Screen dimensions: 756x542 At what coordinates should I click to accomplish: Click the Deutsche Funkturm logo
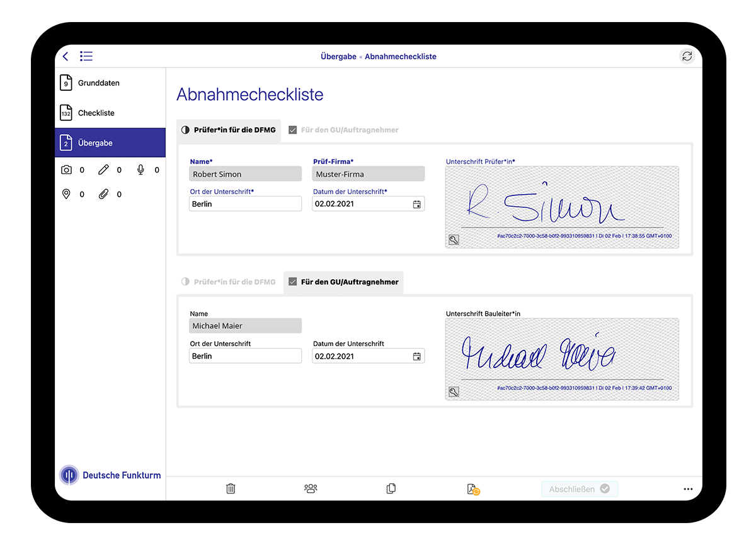tap(110, 475)
